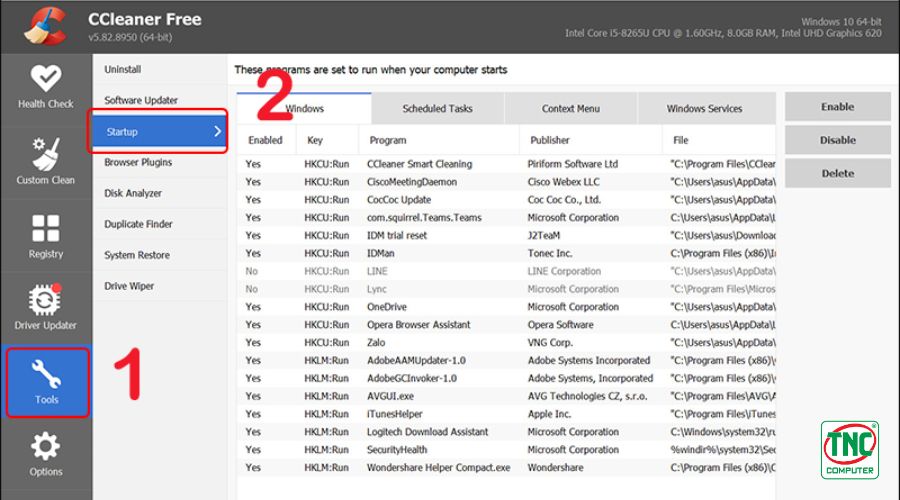
Task: Click the Disable button
Action: 837,140
